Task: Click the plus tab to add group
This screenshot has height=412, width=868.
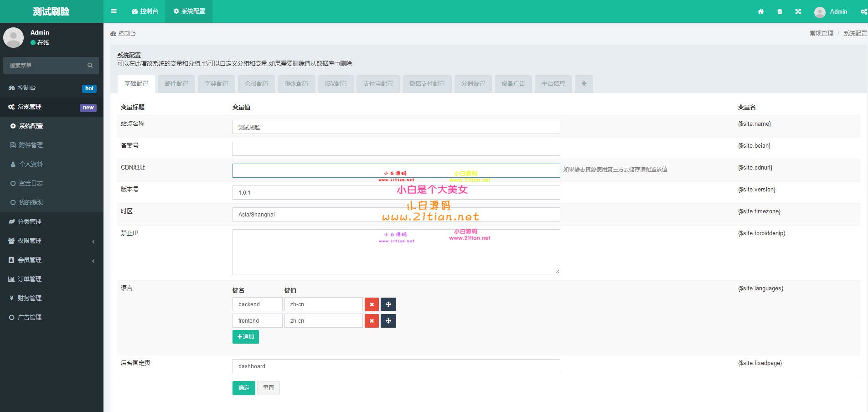Action: [584, 84]
